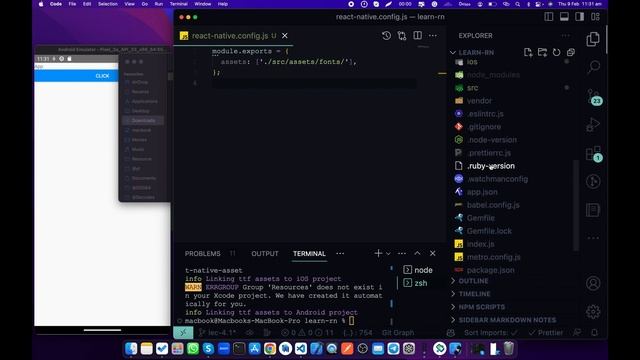The height and width of the screenshot is (360, 640).
Task: Open more actions menu for editor
Action: tap(433, 36)
